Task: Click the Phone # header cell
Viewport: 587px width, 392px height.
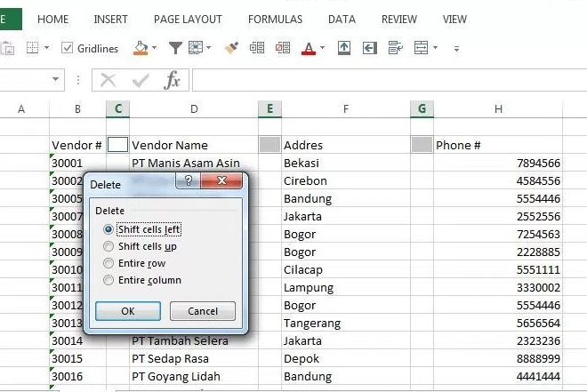Action: click(x=498, y=145)
